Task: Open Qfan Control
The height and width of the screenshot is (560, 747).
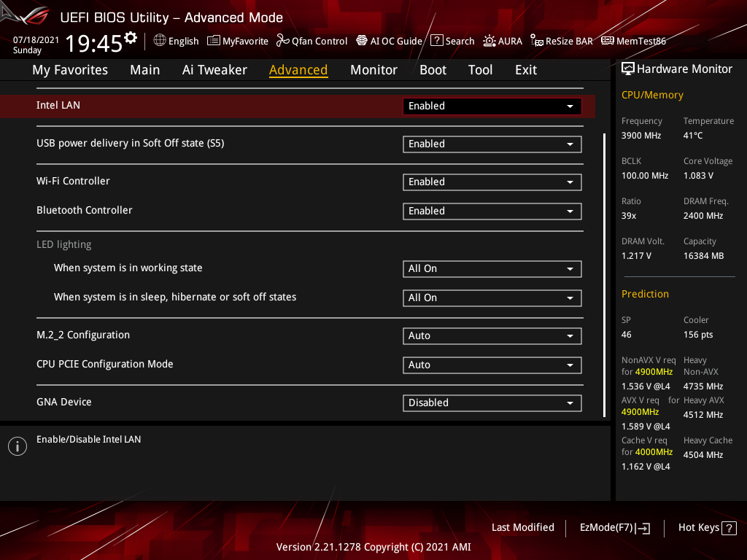Action: tap(311, 41)
